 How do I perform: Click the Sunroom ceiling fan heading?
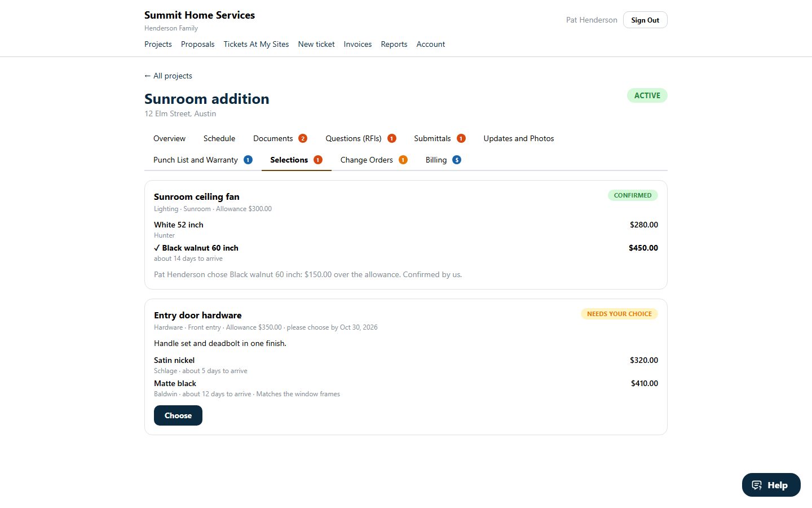tap(197, 196)
